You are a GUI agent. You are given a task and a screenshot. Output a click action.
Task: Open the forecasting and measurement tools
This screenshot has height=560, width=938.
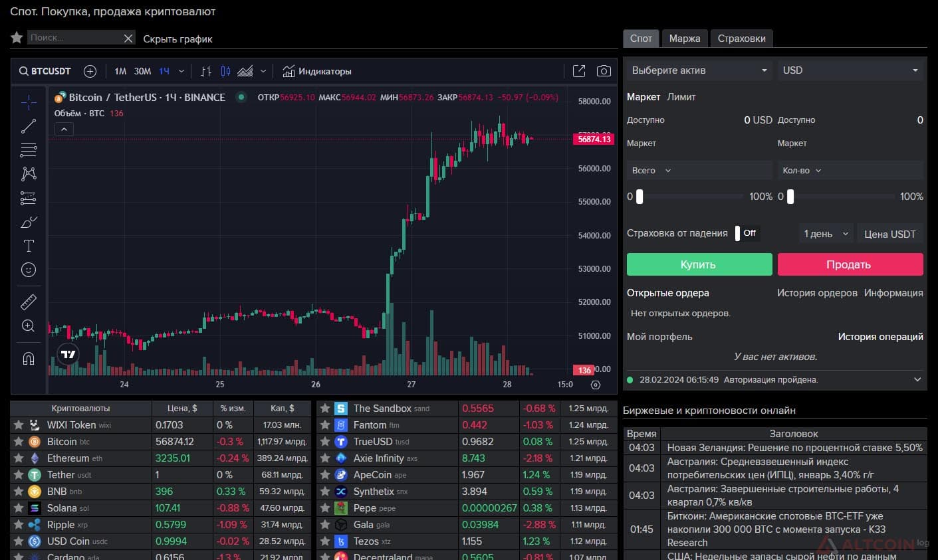tap(29, 198)
